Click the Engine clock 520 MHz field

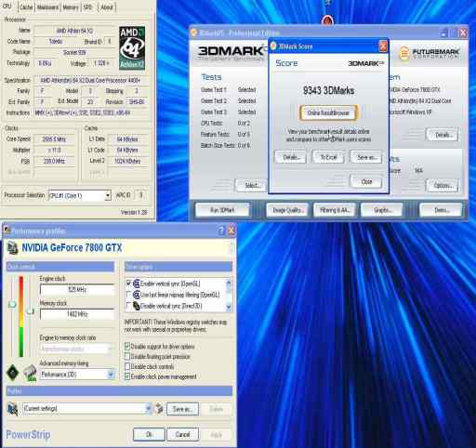pos(77,290)
